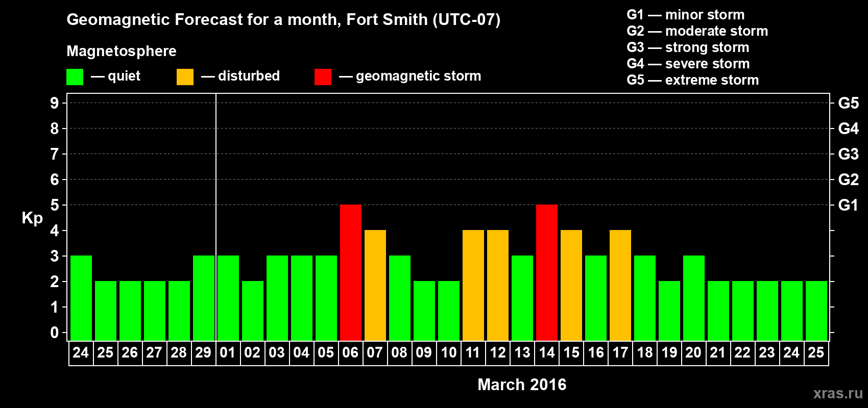This screenshot has width=868, height=408.
Task: Click 'G5 — extreme storm' legend line
Action: coord(693,80)
